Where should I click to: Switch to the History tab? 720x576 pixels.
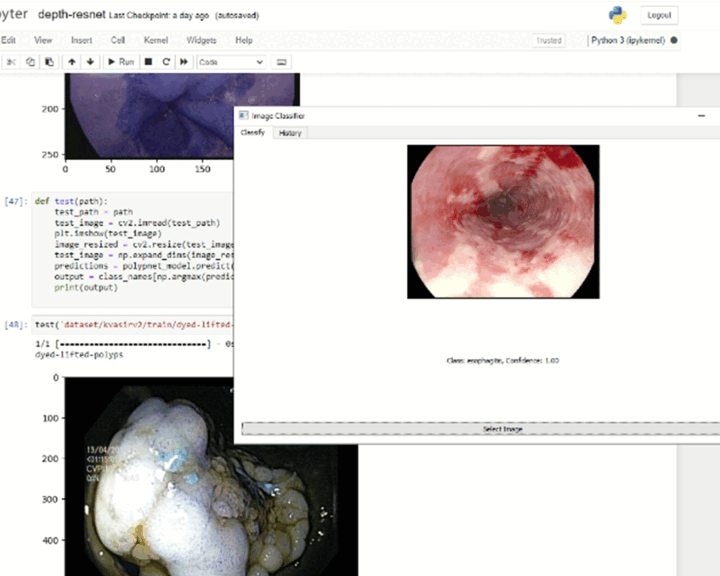pos(290,133)
